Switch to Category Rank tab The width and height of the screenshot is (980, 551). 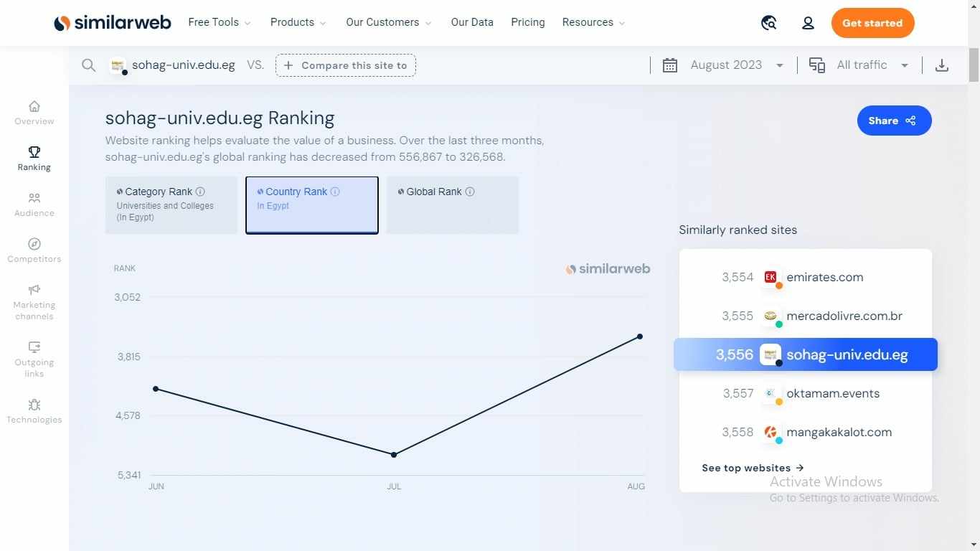171,204
